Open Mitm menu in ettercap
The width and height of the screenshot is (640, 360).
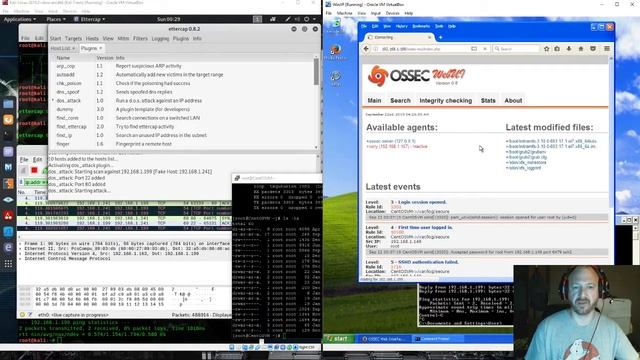click(123, 38)
